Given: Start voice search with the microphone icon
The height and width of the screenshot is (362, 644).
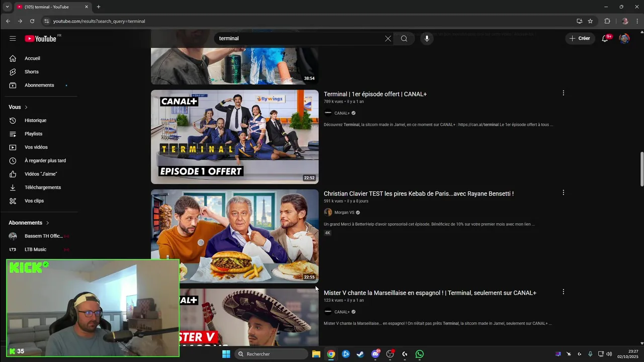Looking at the screenshot, I should tap(427, 39).
